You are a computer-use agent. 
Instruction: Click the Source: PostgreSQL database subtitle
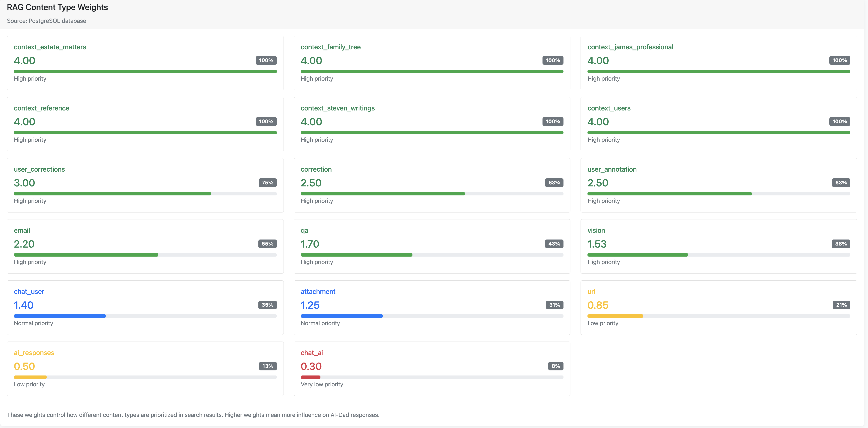(46, 21)
